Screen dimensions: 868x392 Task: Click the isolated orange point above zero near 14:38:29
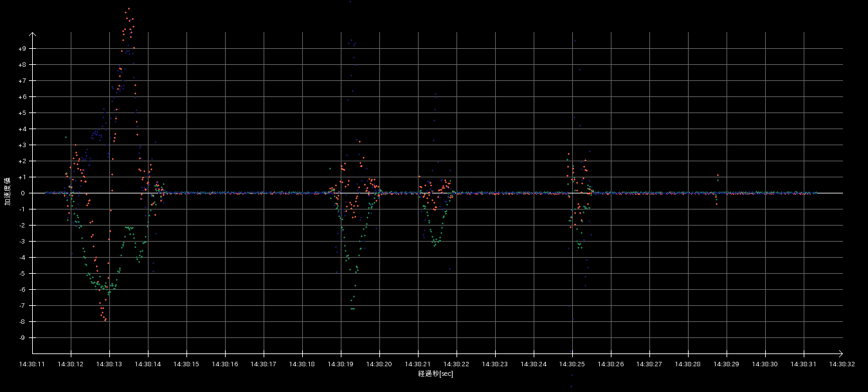[x=718, y=175]
